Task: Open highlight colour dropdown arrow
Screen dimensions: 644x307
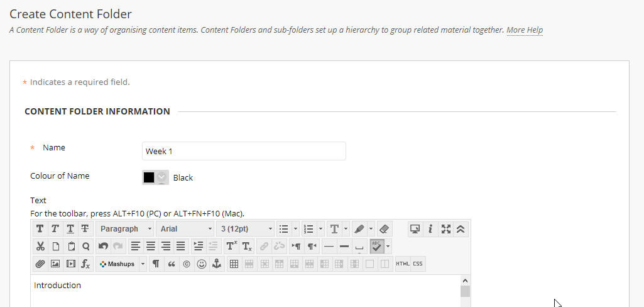Action: coord(371,229)
